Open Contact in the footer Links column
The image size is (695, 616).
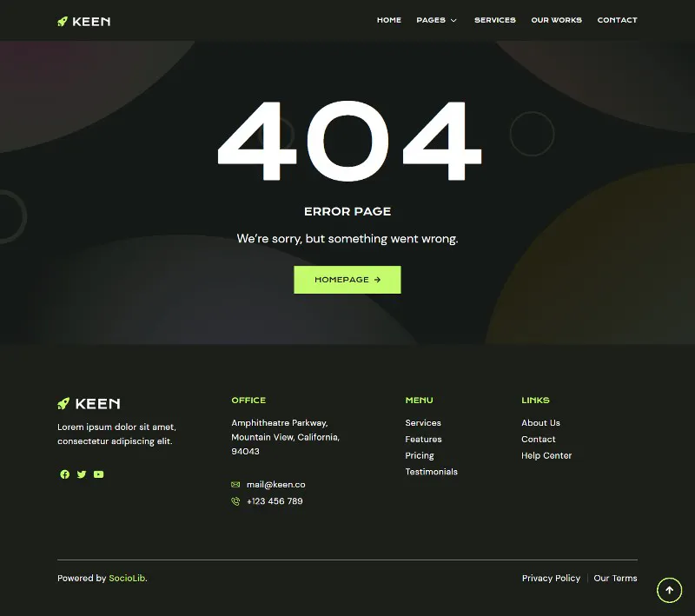pyautogui.click(x=538, y=439)
